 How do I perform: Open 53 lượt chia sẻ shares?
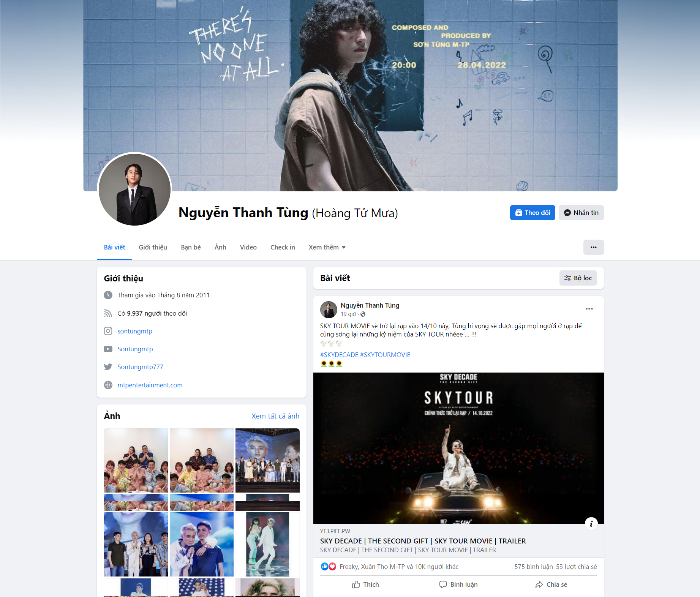coord(577,567)
